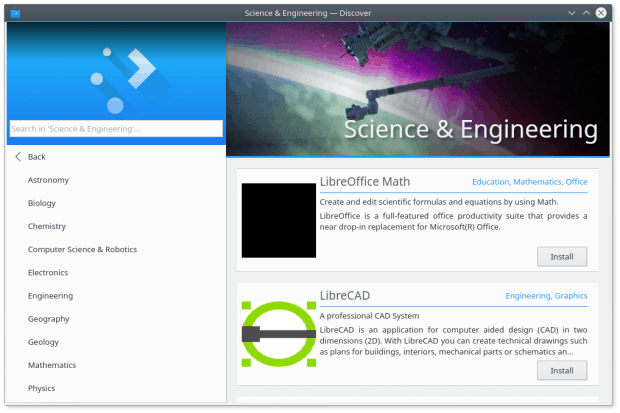Click the LibreOffice Math black icon thumbnail
This screenshot has height=413, width=620.
279,220
